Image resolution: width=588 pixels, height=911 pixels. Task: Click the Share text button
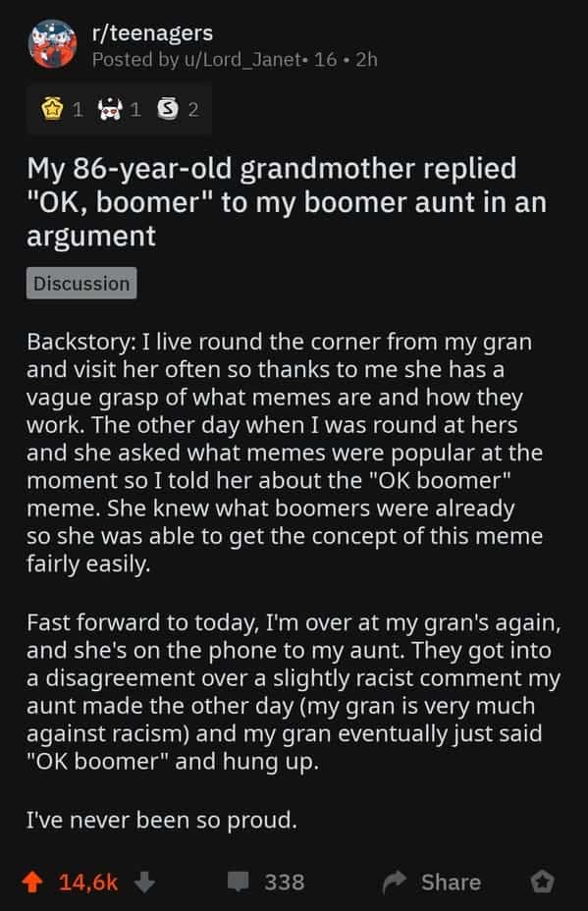451,883
